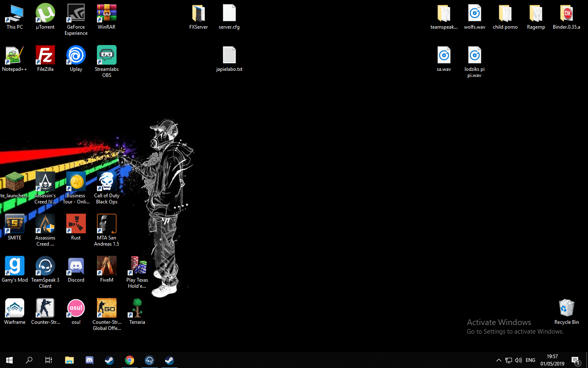The image size is (588, 368).
Task: Select the FiveM shortcut
Action: 107,270
